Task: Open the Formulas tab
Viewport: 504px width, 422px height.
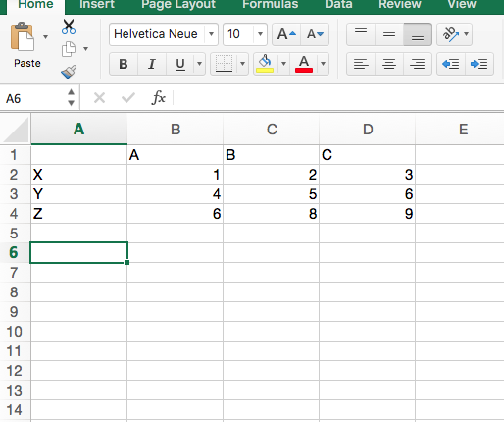Action: 271,4
